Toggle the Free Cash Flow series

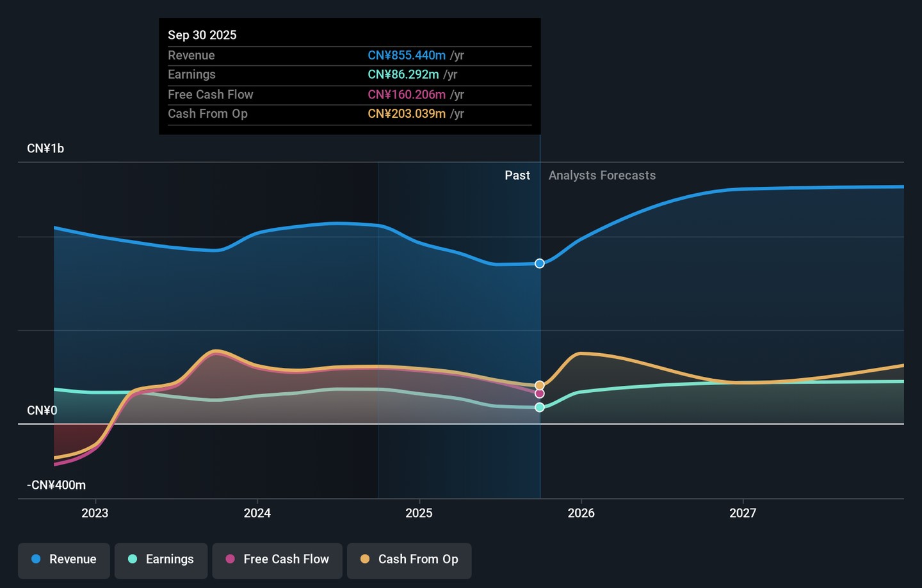click(277, 560)
